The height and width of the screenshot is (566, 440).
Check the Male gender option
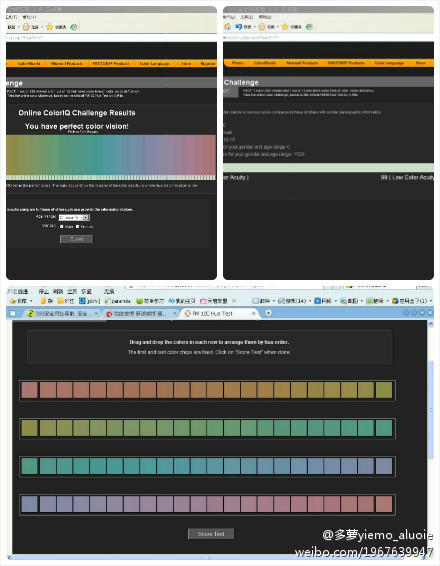coord(62,226)
